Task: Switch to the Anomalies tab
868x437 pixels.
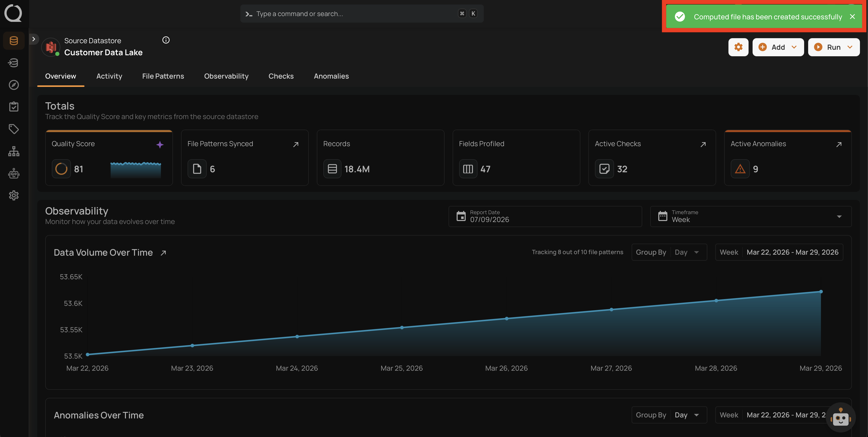Action: click(x=331, y=76)
